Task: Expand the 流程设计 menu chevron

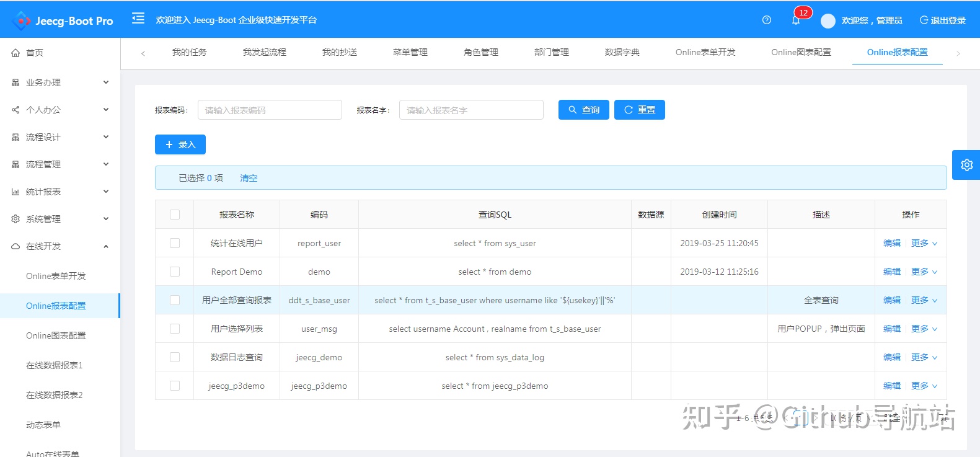Action: pyautogui.click(x=106, y=137)
